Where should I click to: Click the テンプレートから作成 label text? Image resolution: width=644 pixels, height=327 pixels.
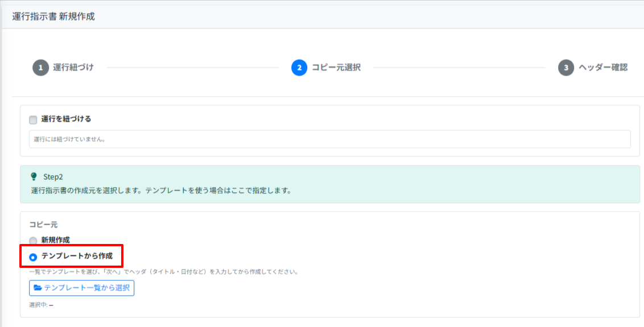[x=77, y=256]
